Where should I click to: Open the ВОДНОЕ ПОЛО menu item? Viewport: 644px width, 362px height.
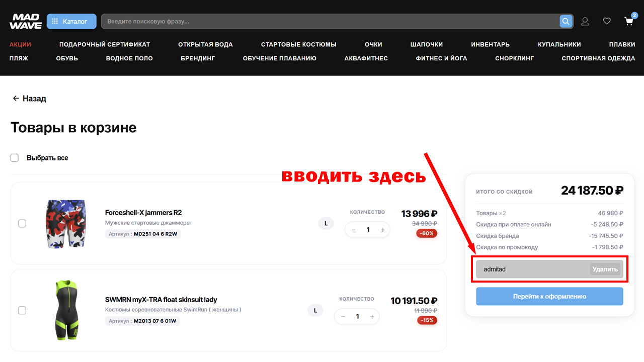click(129, 58)
